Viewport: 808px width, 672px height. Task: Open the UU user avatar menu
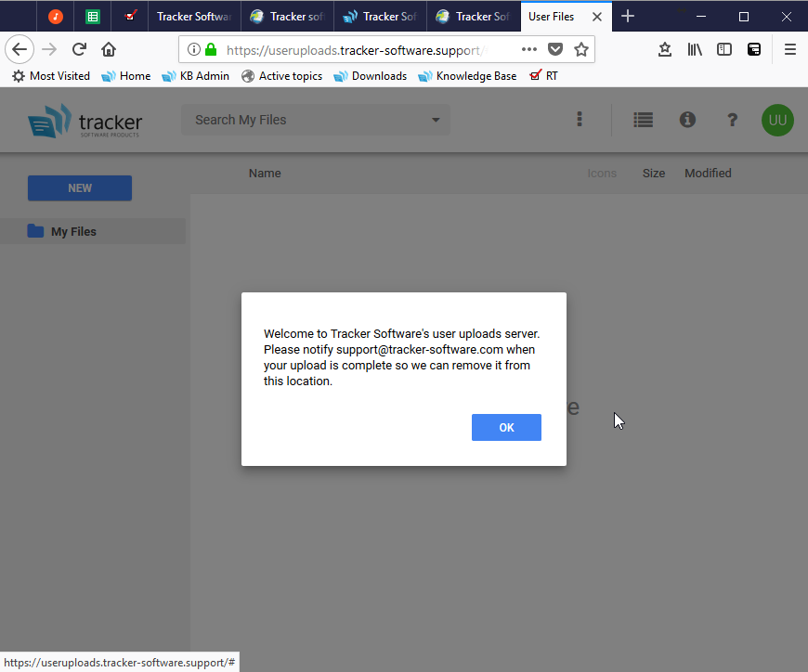777,120
